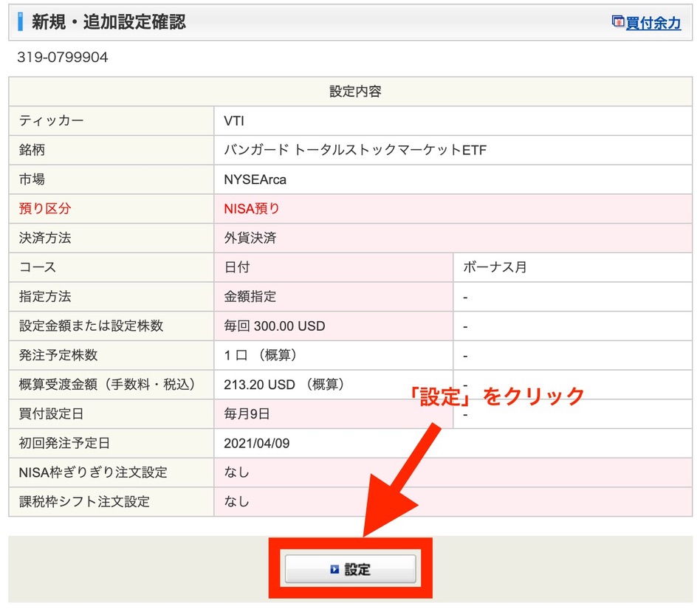700x612 pixels.
Task: Click the NISA枠ぎりぎり注文設定 label
Action: [93, 472]
